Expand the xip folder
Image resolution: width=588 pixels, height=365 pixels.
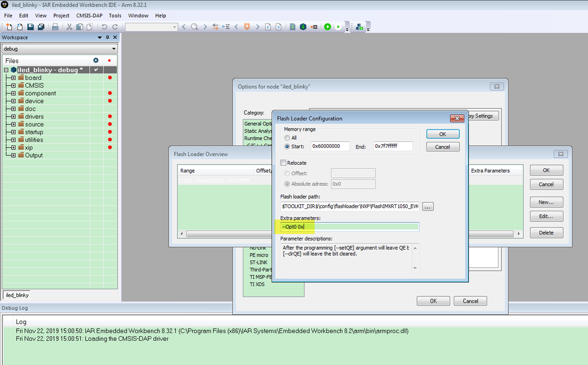point(13,148)
